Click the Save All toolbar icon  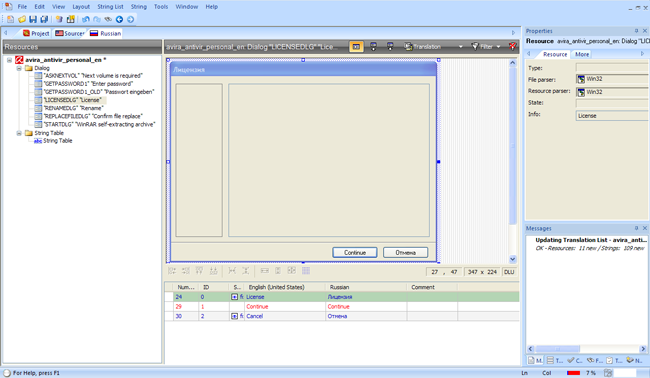pos(44,19)
